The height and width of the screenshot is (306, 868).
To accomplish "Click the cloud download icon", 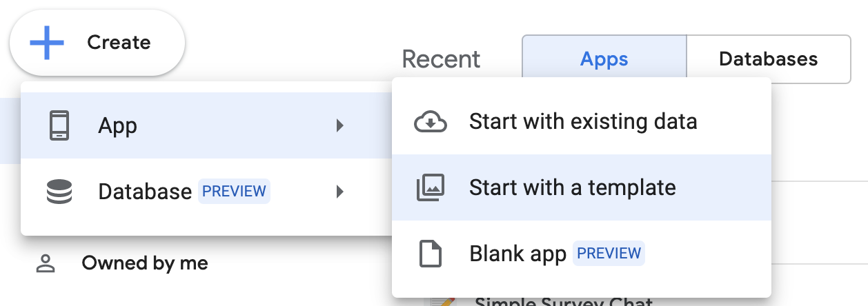I will click(431, 122).
